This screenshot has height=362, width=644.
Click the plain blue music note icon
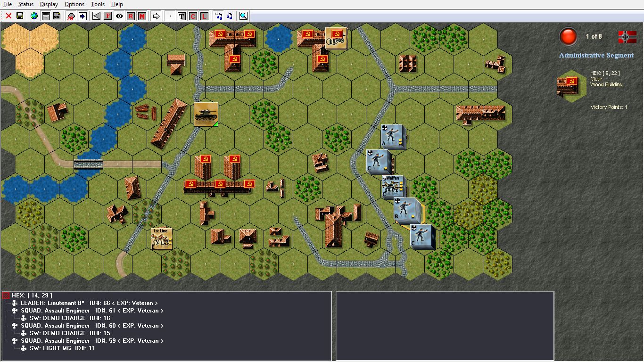tap(230, 16)
